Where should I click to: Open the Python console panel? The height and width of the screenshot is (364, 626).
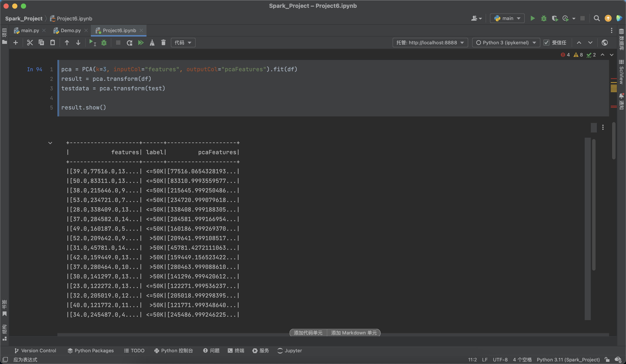[x=173, y=351]
